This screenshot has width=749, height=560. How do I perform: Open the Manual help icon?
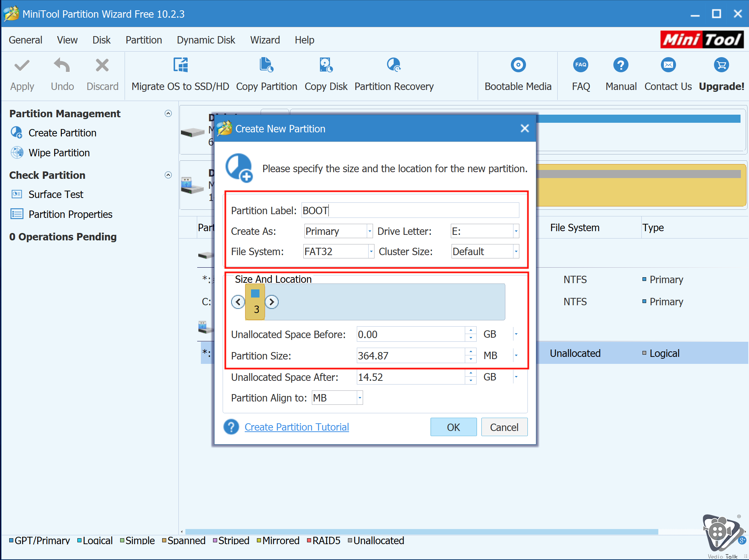point(621,65)
